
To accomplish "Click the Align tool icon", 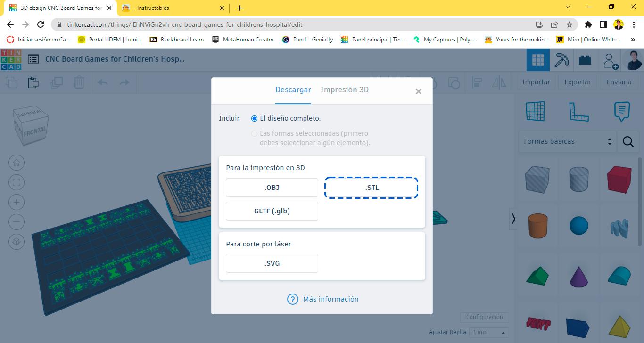I will click(477, 83).
